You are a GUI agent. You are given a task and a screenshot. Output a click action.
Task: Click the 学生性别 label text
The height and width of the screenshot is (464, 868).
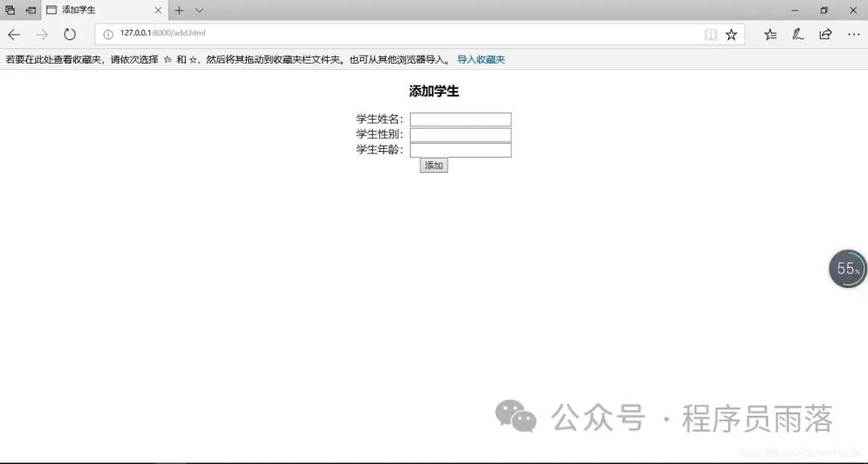click(x=379, y=134)
